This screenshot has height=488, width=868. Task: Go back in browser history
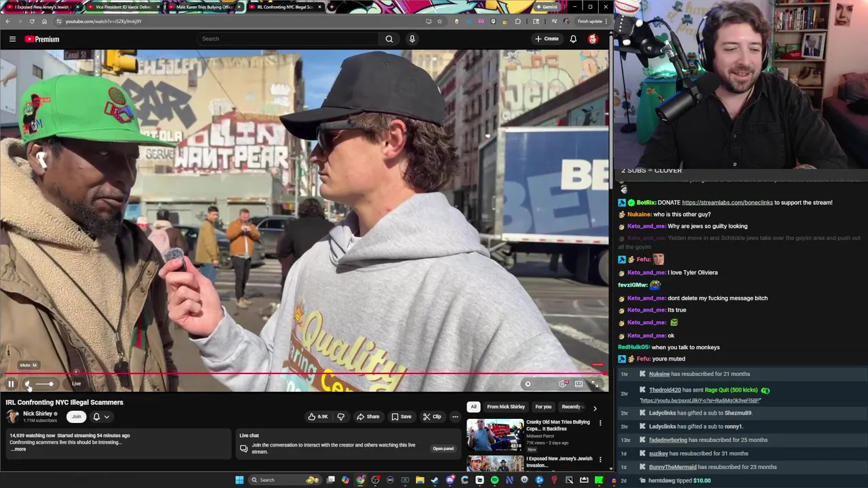7,21
